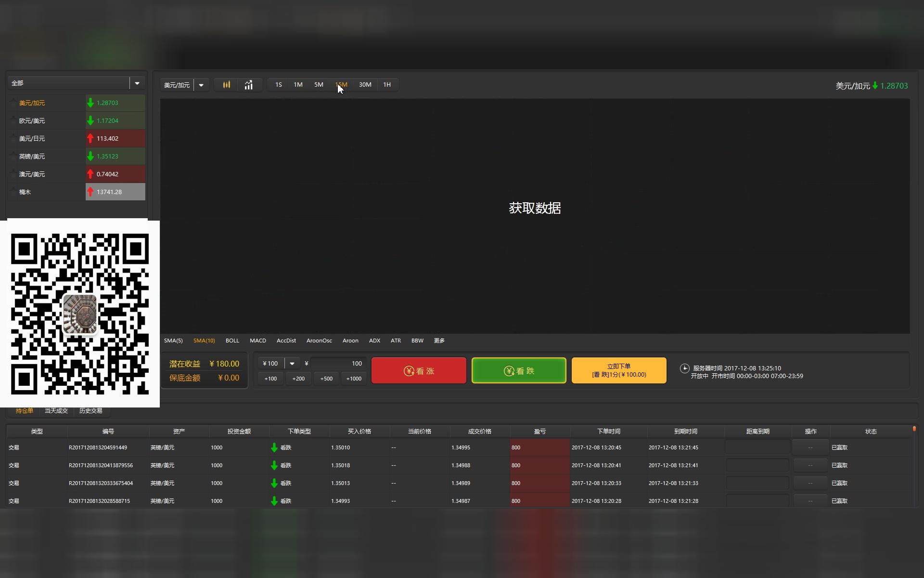Viewport: 924px width, 578px height.
Task: Toggle the BOLL indicator
Action: (x=232, y=341)
